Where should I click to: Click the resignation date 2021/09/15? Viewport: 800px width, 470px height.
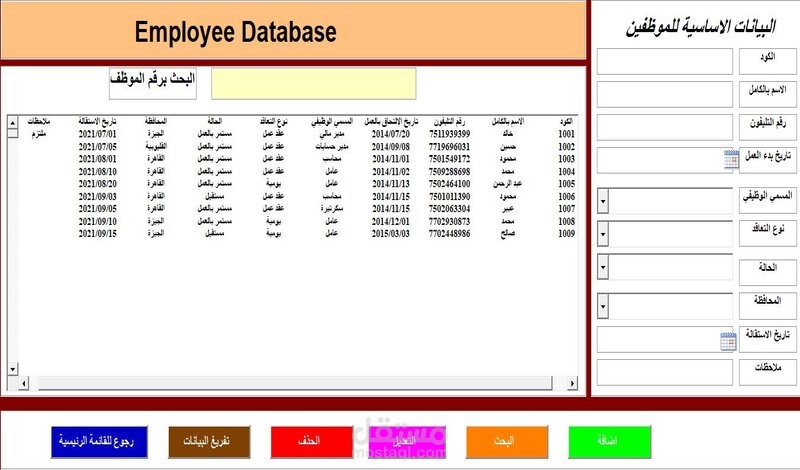point(97,234)
